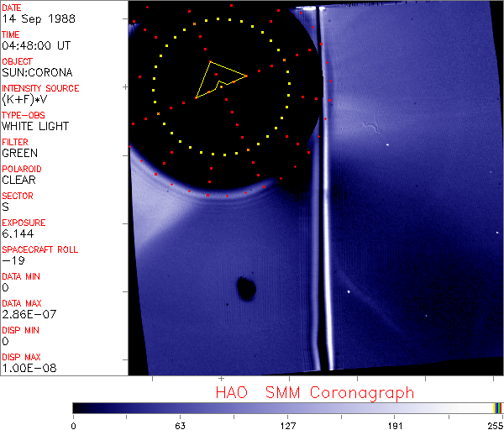Click the time value 04:48:00 UT
The height and width of the screenshot is (430, 504).
[34, 45]
